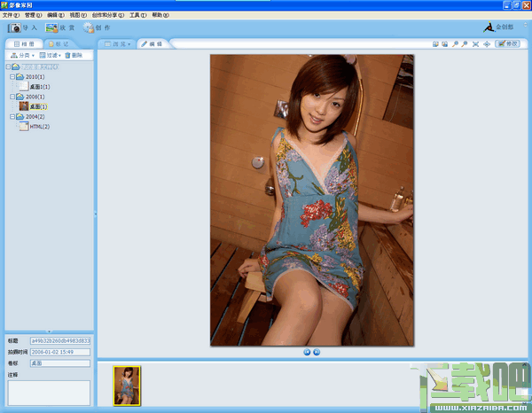This screenshot has width=532, height=413.
Task: Collapse the 2006(1) tree node
Action: pyautogui.click(x=12, y=97)
